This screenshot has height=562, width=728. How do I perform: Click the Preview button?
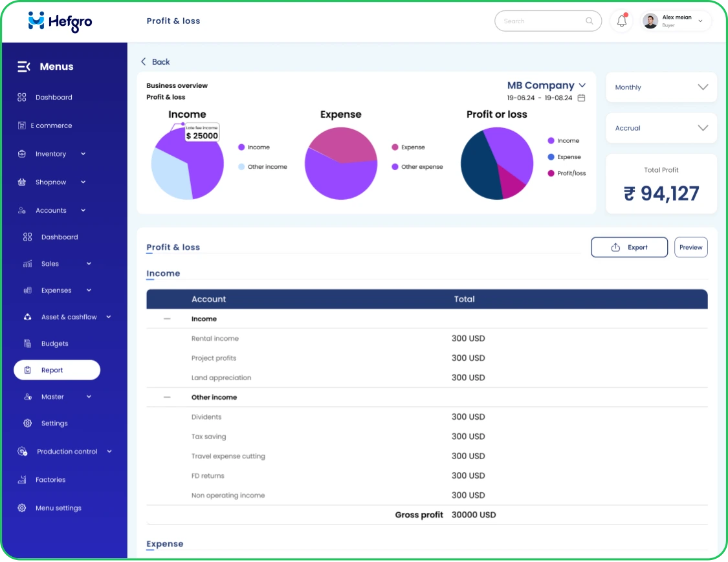pyautogui.click(x=690, y=247)
